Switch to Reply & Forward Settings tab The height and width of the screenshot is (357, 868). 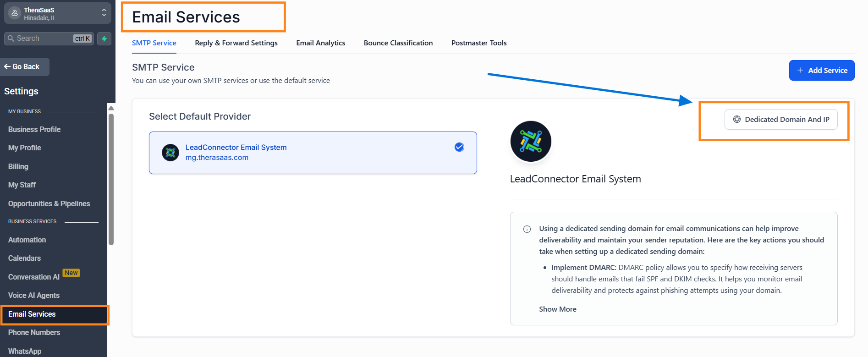coord(236,43)
